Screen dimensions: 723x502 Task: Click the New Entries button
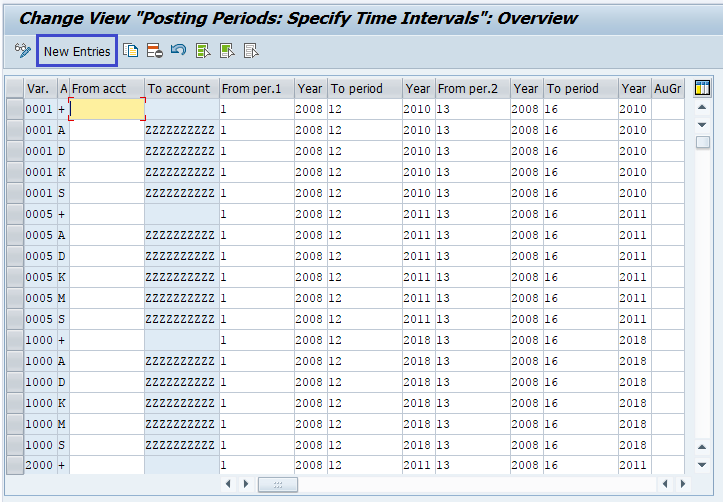point(77,51)
